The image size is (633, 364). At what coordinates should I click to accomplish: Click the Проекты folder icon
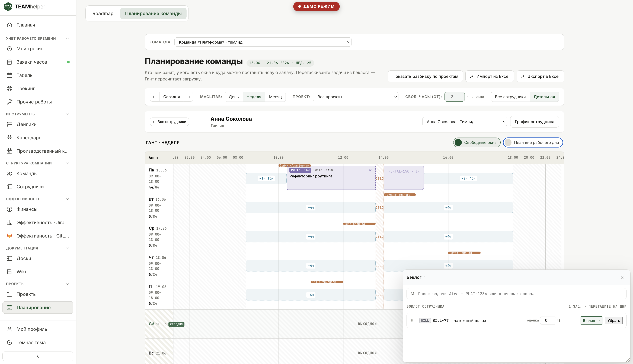coord(9,294)
